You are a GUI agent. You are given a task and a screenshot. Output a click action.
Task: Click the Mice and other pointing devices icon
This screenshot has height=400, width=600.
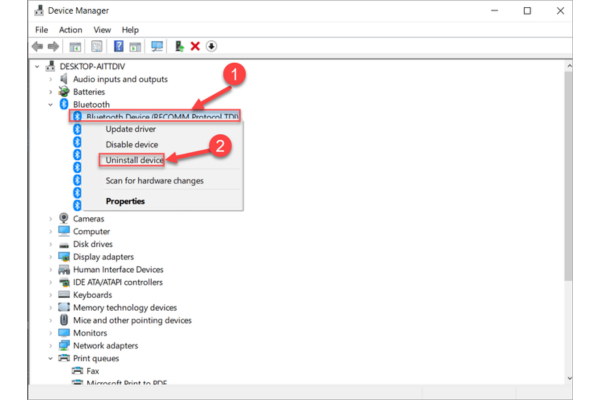point(64,320)
